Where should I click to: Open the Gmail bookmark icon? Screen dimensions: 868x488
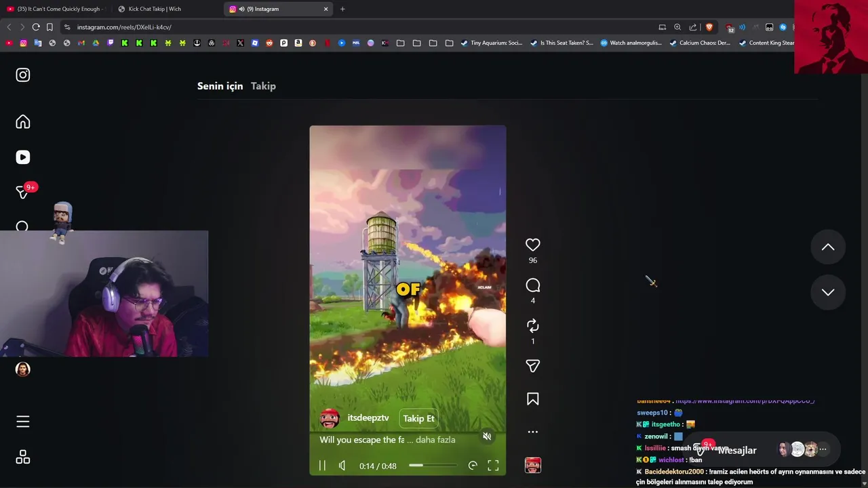click(x=81, y=43)
